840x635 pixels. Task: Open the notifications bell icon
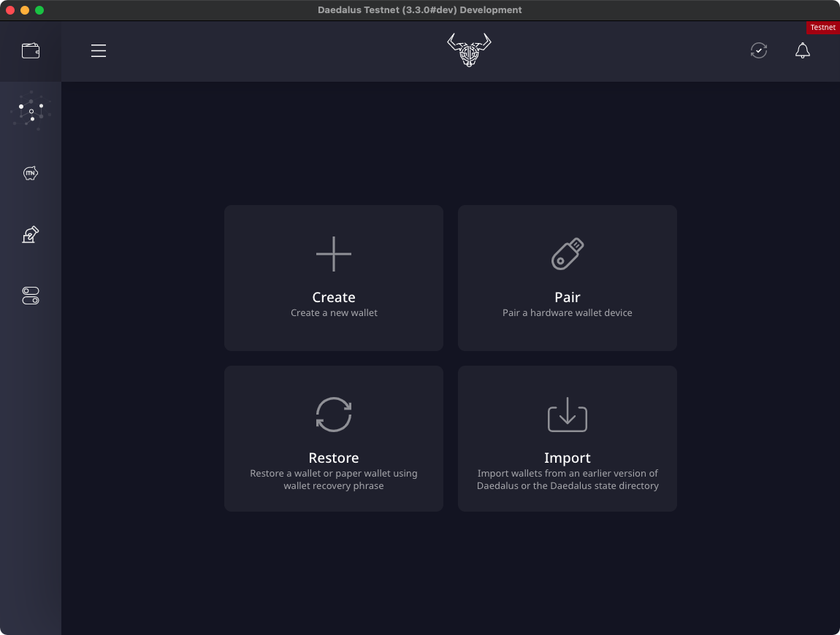coord(803,51)
